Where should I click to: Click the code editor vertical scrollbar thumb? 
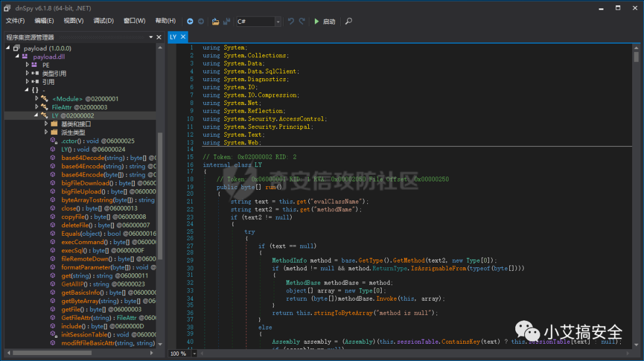[636, 57]
